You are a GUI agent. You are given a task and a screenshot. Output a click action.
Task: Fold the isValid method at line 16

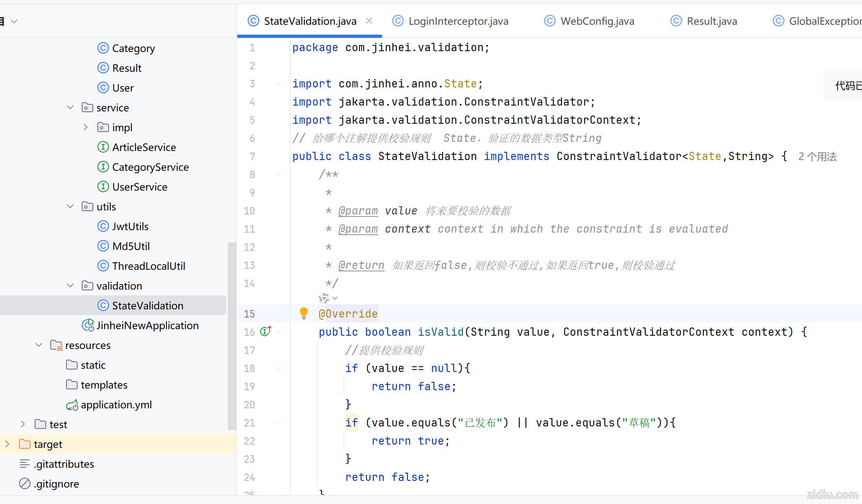coord(279,332)
